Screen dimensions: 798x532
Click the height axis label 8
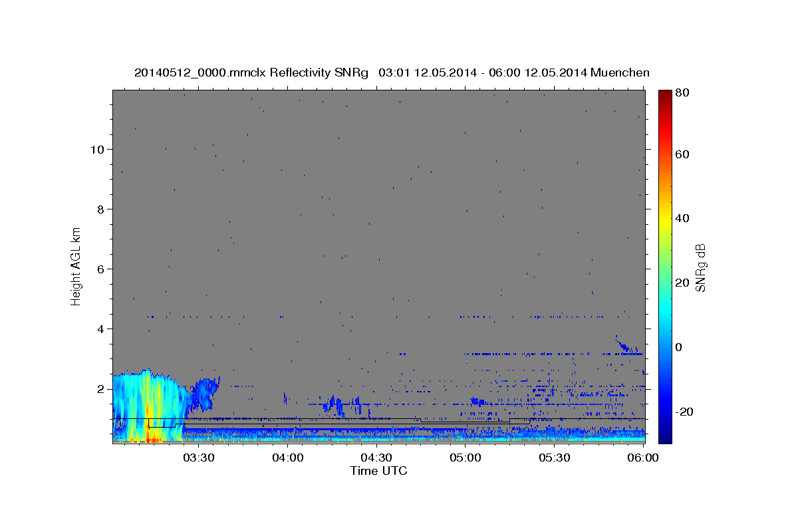pos(100,209)
